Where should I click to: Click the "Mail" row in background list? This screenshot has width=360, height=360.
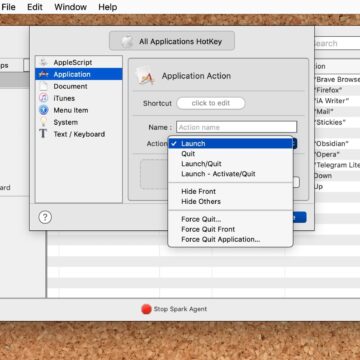(x=337, y=111)
